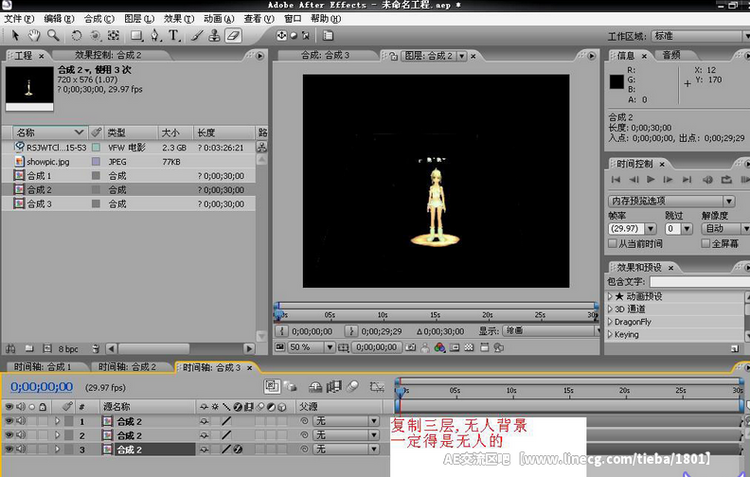Viewport: 750px width, 477px height.
Task: Click the snapshot camera icon in viewer
Action: point(410,348)
